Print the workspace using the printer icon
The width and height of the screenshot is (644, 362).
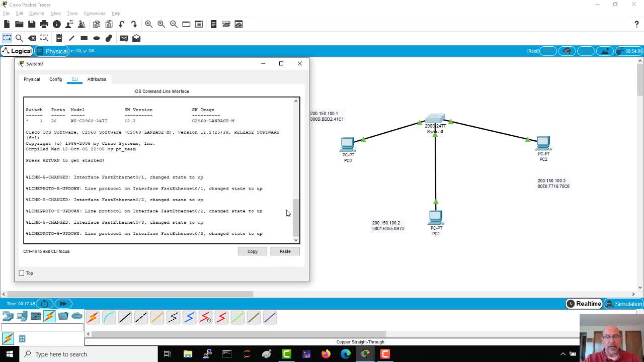pyautogui.click(x=44, y=24)
